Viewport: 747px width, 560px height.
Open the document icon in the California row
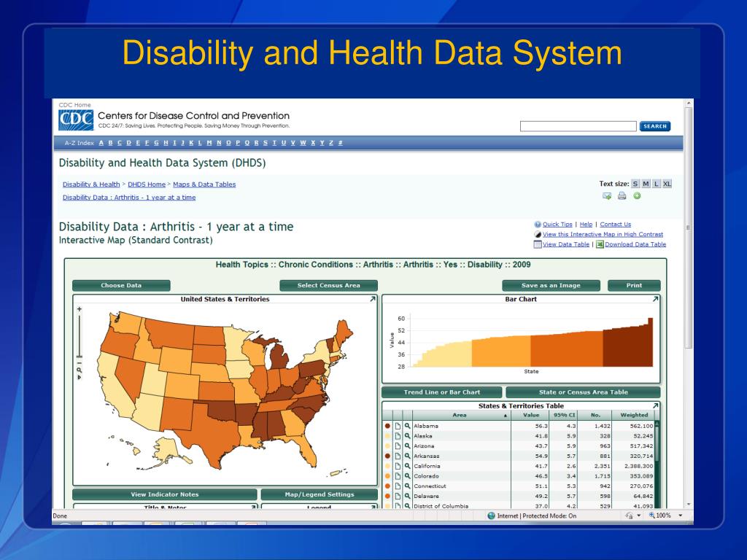tap(398, 466)
